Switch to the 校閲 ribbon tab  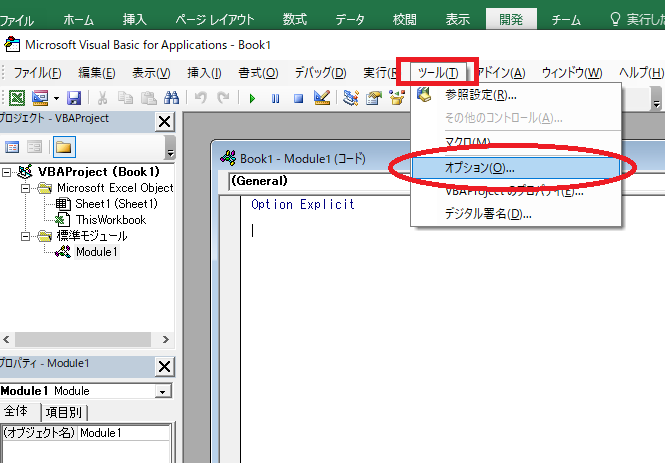(405, 20)
